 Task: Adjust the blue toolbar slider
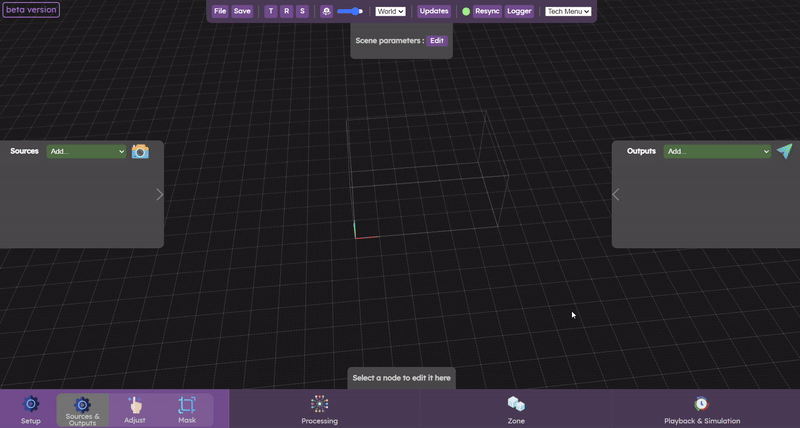[350, 11]
